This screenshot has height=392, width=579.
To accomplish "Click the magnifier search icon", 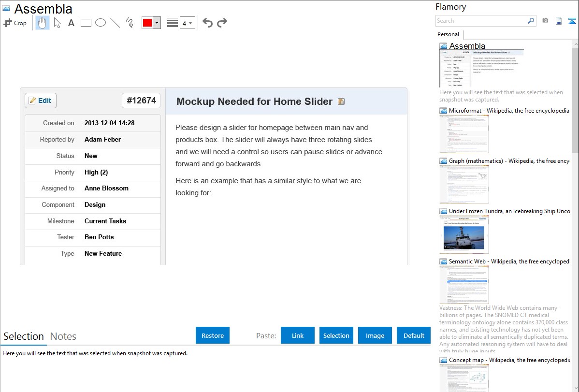I will [x=531, y=21].
